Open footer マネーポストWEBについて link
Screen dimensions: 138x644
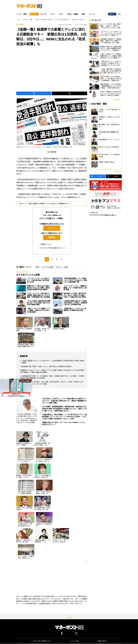42,641
